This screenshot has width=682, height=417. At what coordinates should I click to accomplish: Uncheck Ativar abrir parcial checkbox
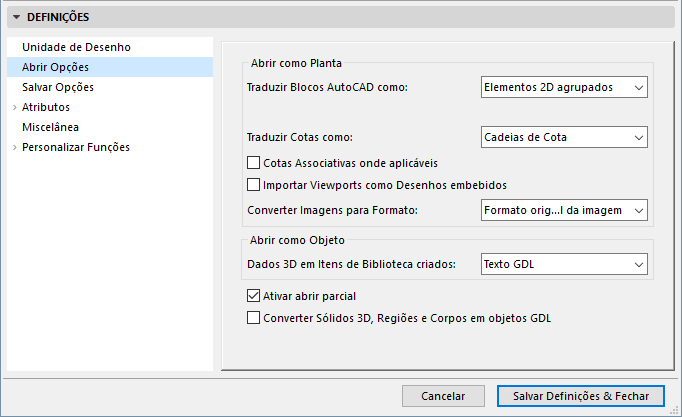(253, 296)
